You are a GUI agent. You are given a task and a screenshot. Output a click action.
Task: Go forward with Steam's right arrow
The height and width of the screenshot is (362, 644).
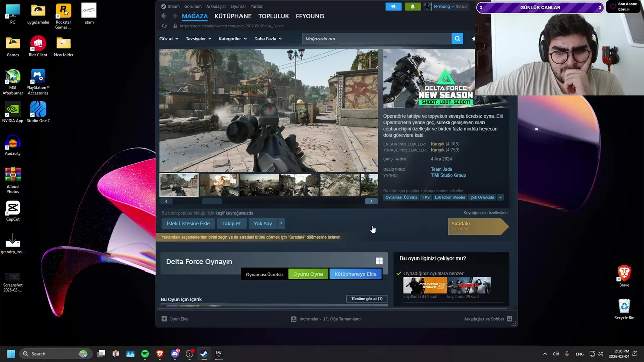click(x=174, y=16)
